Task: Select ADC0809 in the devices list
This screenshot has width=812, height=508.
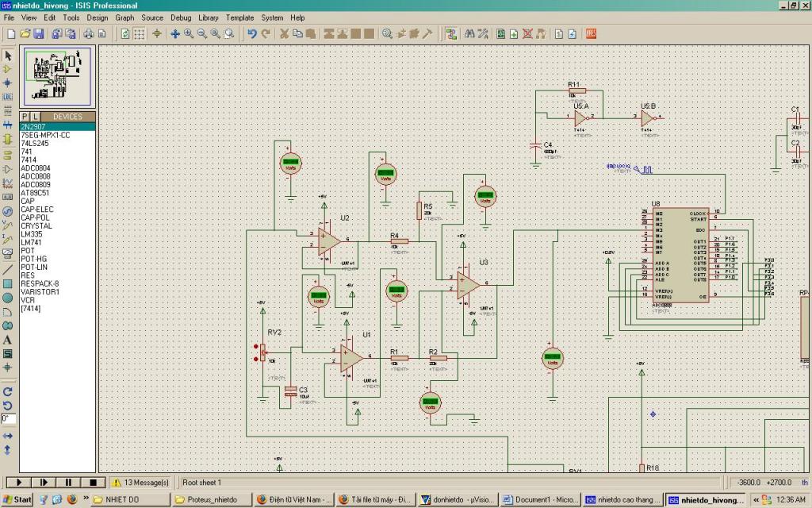Action: pos(36,184)
